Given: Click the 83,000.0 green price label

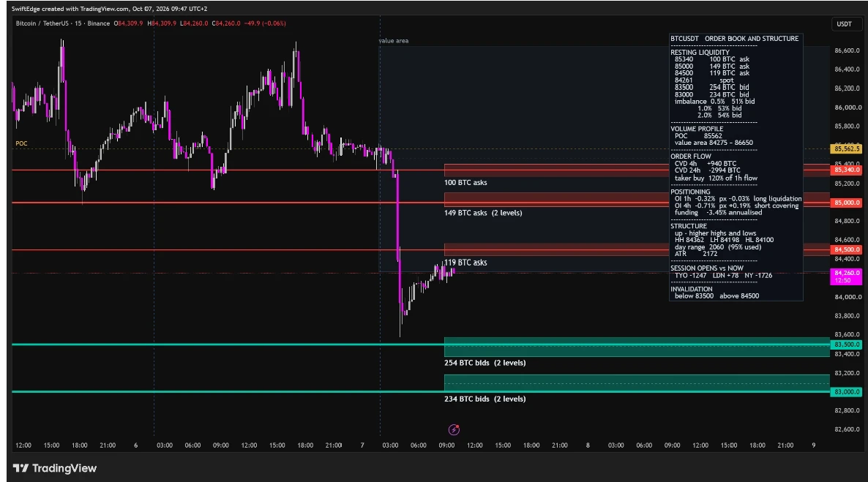Looking at the screenshot, I should pos(847,392).
